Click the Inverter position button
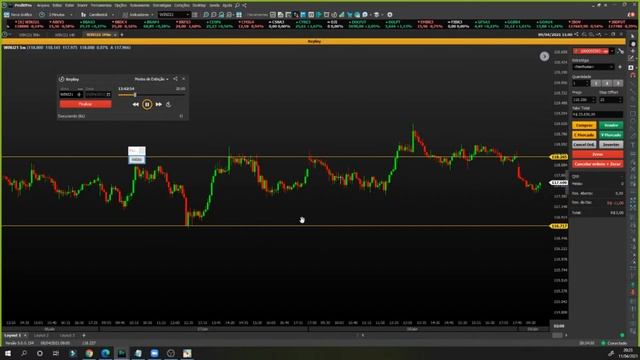The width and height of the screenshot is (640, 360). [611, 144]
